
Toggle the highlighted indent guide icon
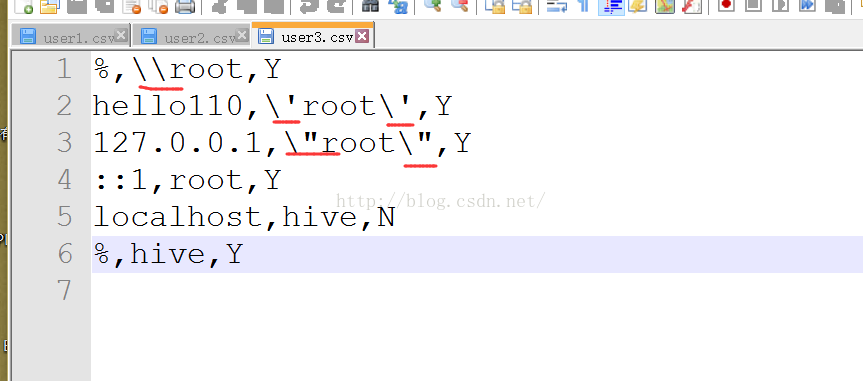pos(611,7)
